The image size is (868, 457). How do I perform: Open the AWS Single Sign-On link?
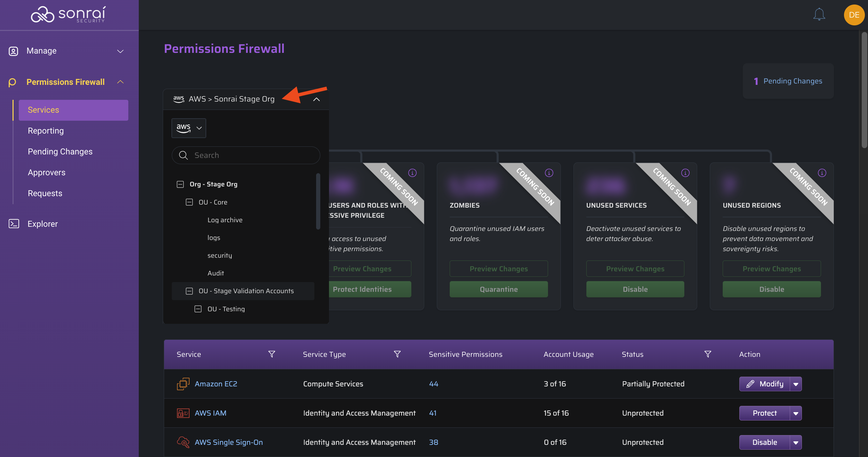point(229,442)
